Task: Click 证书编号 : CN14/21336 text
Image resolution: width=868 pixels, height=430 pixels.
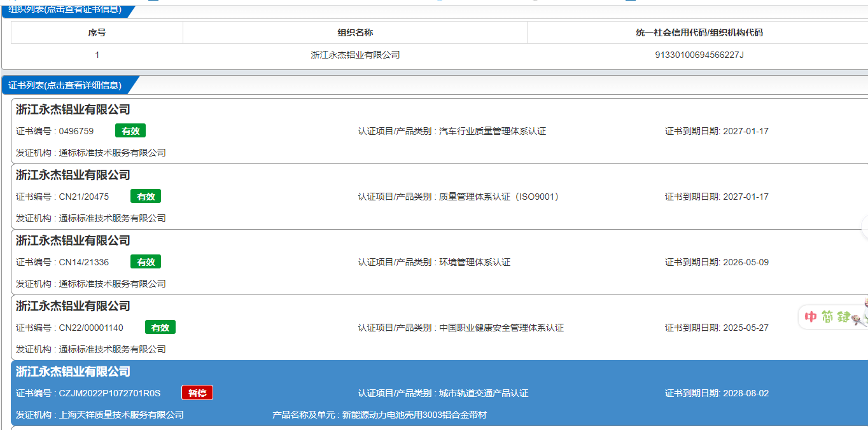Action: 62,262
